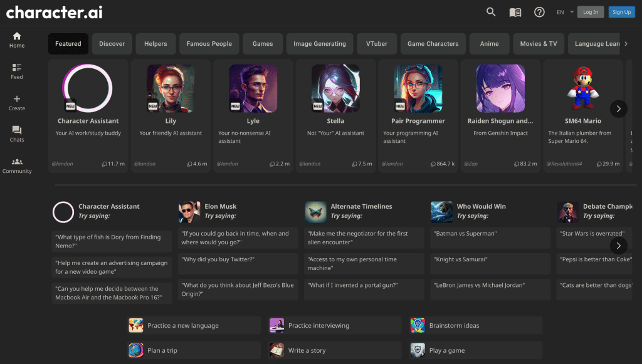Select Home in the left sidebar
Screen dimensions: 642x364
(x=16, y=39)
